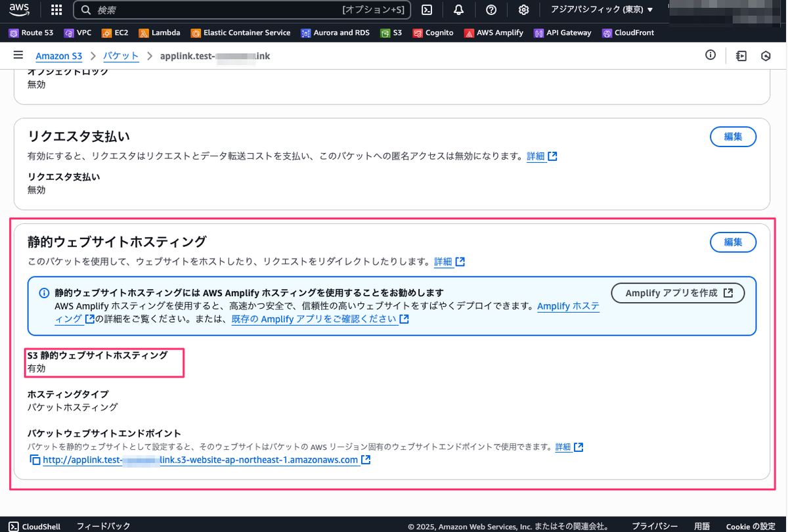Open the bucket website endpoint URL link
Screen dimensions: 788x532
[197, 460]
